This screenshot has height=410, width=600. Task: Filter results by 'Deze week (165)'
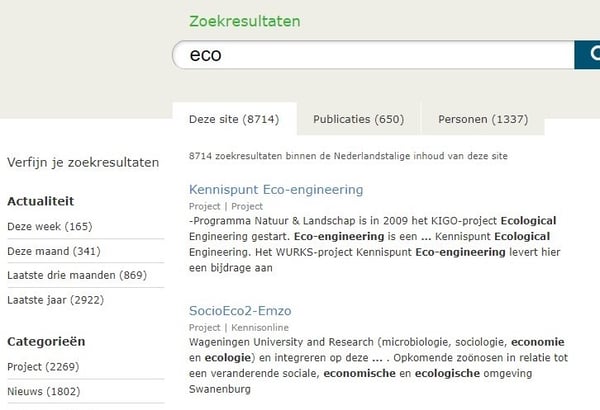point(49,227)
